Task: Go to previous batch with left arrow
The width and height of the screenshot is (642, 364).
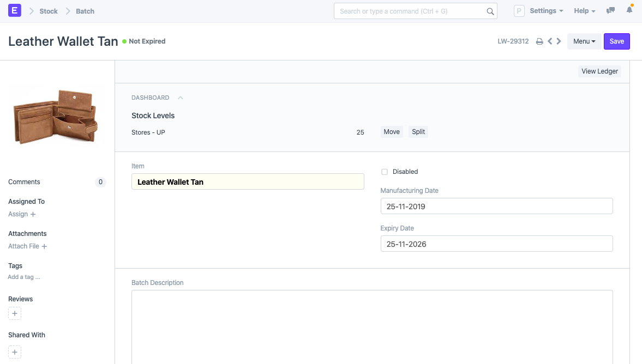Action: coord(550,41)
